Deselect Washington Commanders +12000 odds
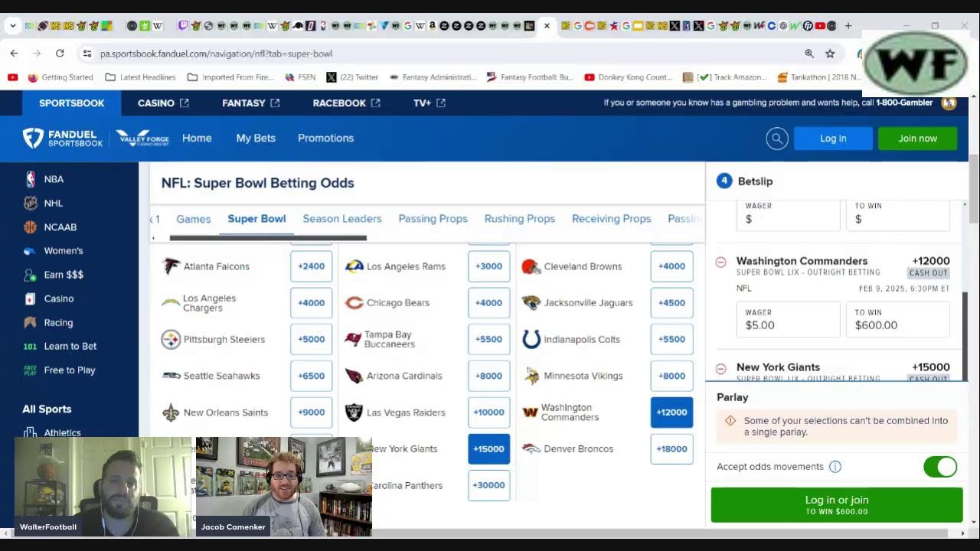980x551 pixels. click(x=671, y=412)
